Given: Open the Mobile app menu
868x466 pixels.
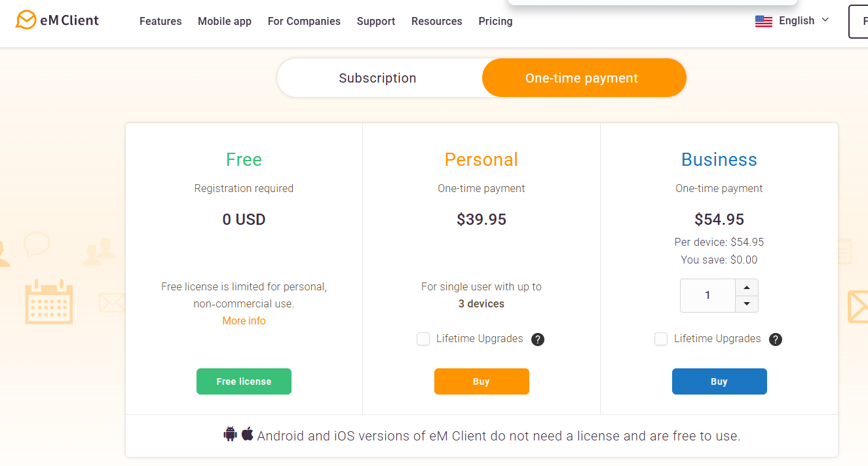Looking at the screenshot, I should point(224,21).
